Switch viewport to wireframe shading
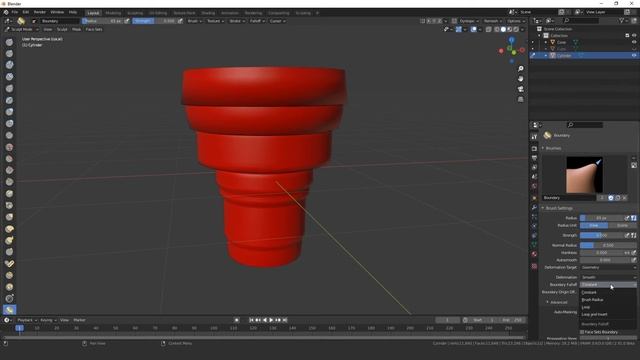 (497, 29)
